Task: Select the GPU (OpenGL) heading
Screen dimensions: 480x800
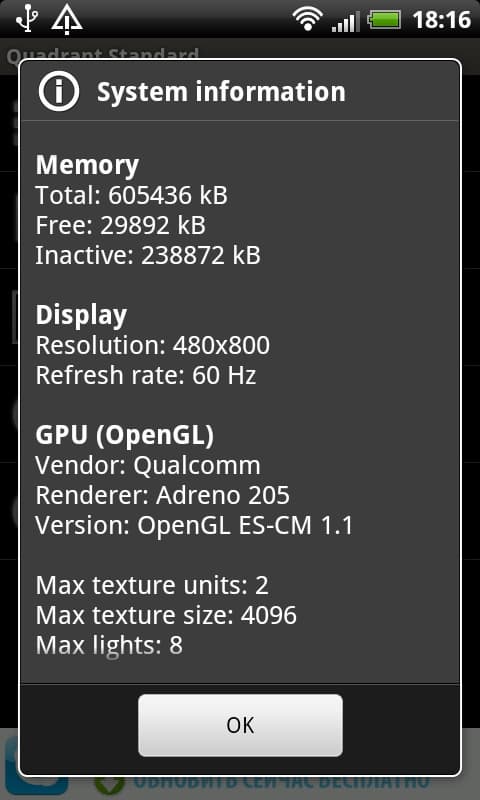Action: 125,435
